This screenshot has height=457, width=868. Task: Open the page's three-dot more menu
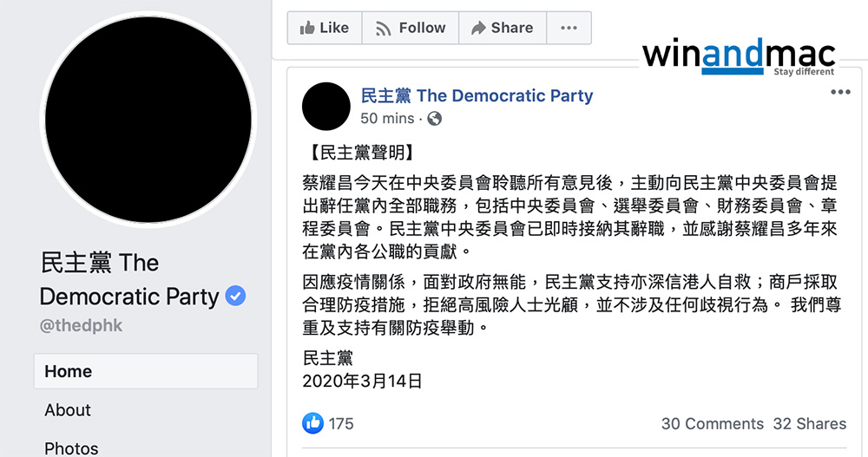[569, 28]
